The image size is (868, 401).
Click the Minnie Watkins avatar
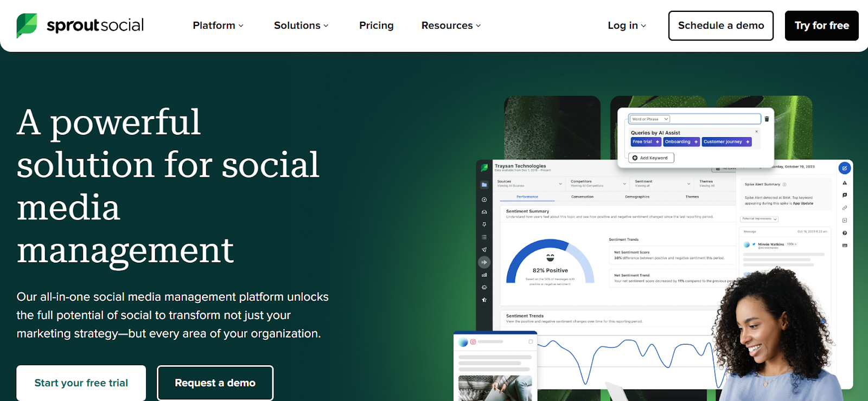click(x=746, y=245)
